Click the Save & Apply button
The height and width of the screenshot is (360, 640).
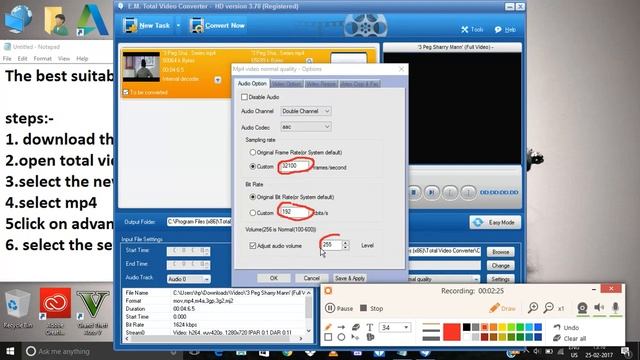(x=350, y=278)
